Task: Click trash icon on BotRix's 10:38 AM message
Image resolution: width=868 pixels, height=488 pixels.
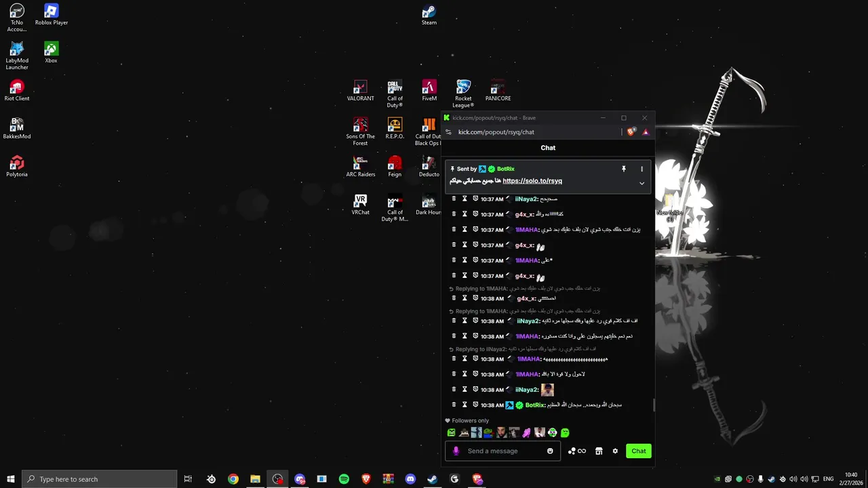Action: (454, 405)
